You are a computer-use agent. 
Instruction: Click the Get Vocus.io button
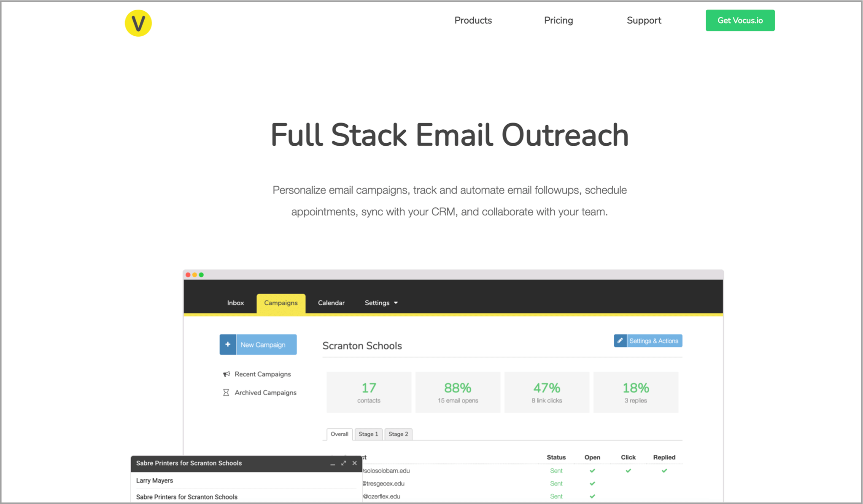[740, 20]
